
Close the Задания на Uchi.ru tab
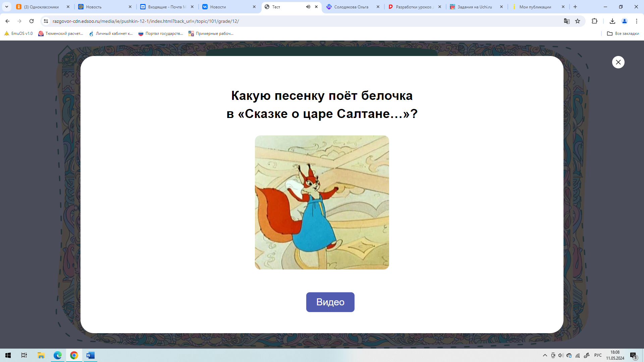[501, 7]
